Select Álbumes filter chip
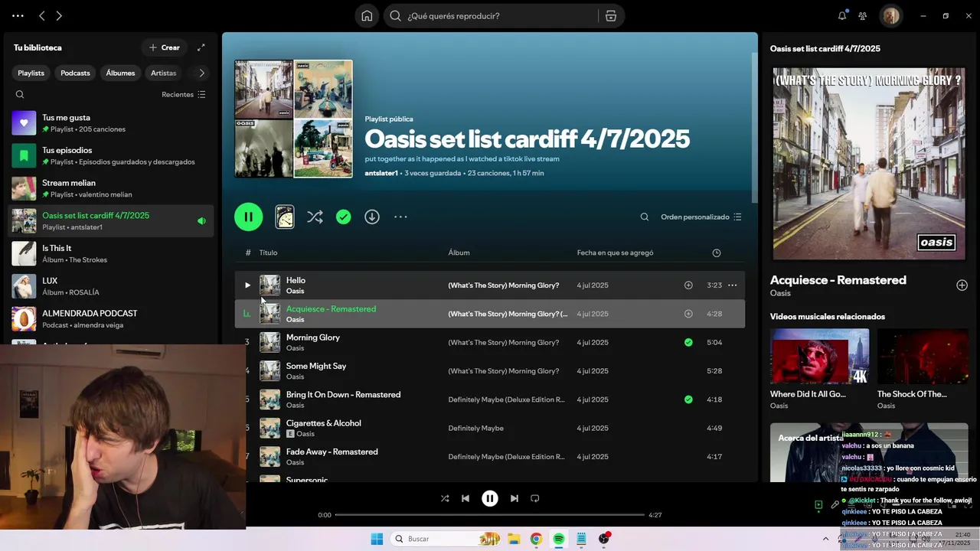Viewport: 980px width, 551px height. [x=120, y=73]
